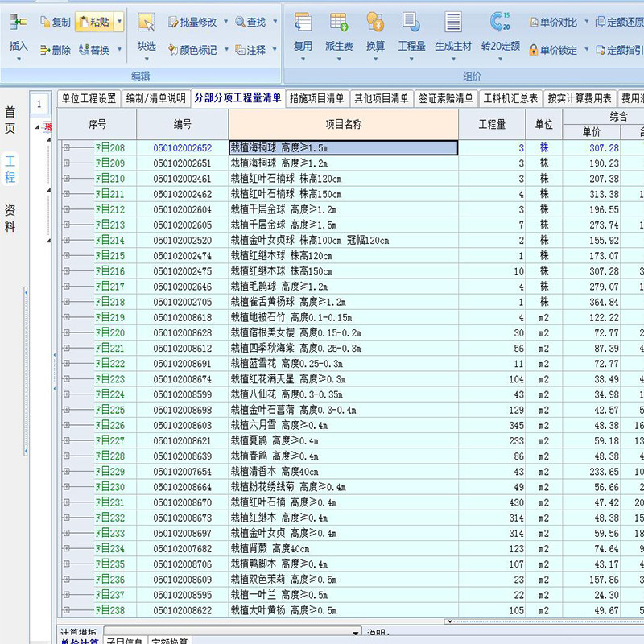Open the Annotation dropdown arrow
This screenshot has height=644, width=644.
click(275, 50)
